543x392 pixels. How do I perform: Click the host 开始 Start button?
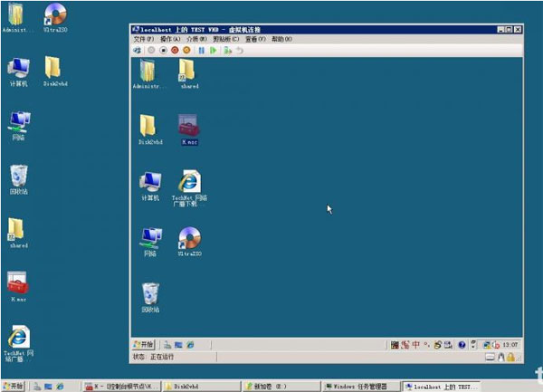point(14,386)
